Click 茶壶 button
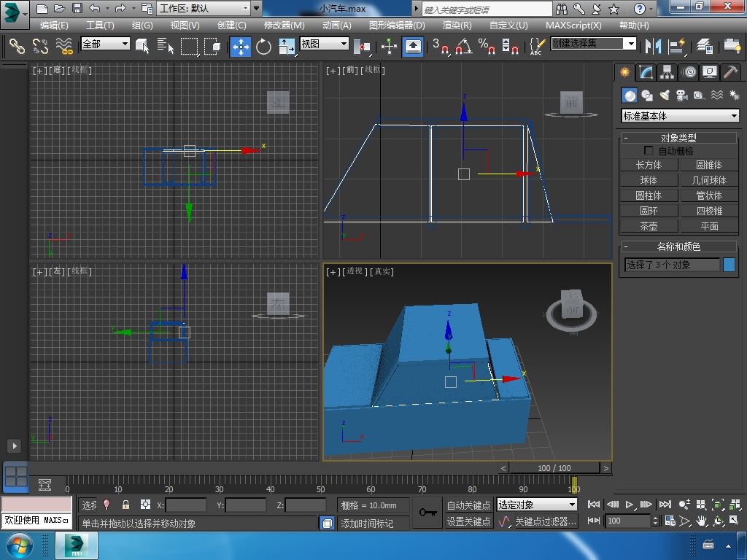This screenshot has height=560, width=747. pos(649,226)
